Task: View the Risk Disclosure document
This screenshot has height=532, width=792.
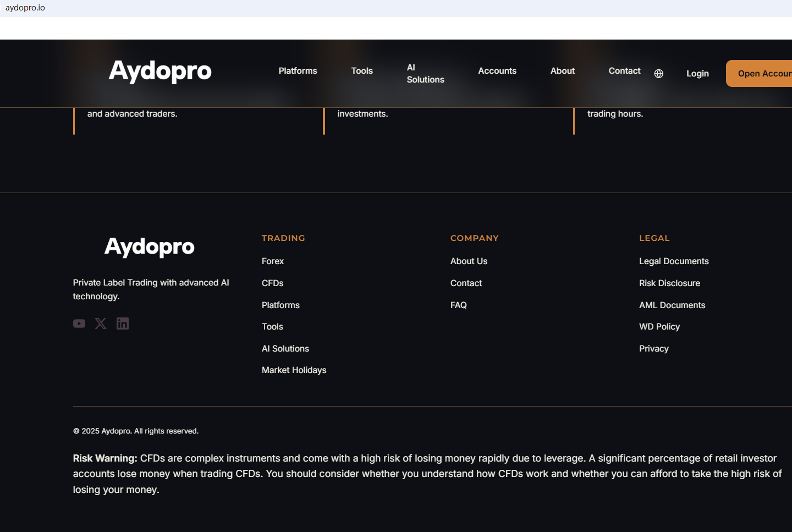Action: pyautogui.click(x=669, y=283)
